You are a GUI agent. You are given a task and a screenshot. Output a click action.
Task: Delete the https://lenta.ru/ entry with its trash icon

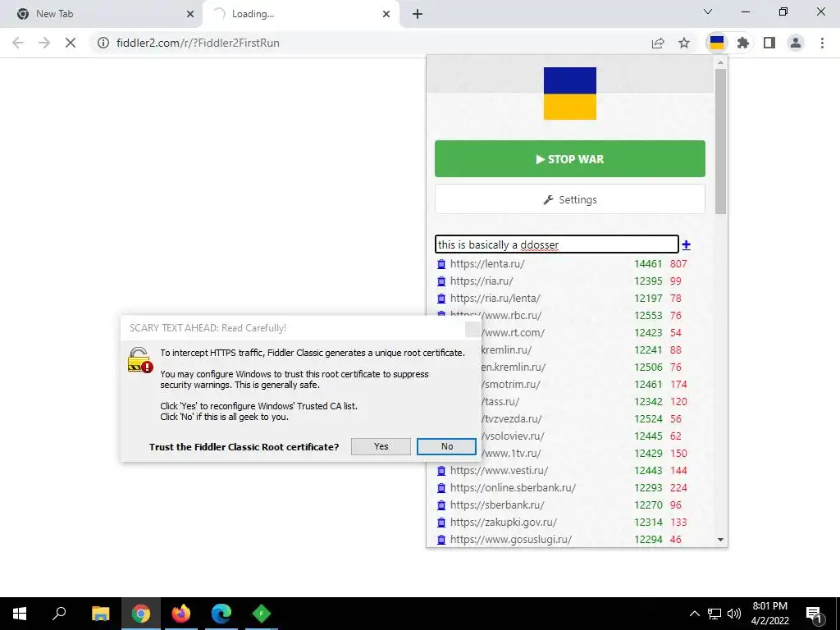(x=441, y=263)
